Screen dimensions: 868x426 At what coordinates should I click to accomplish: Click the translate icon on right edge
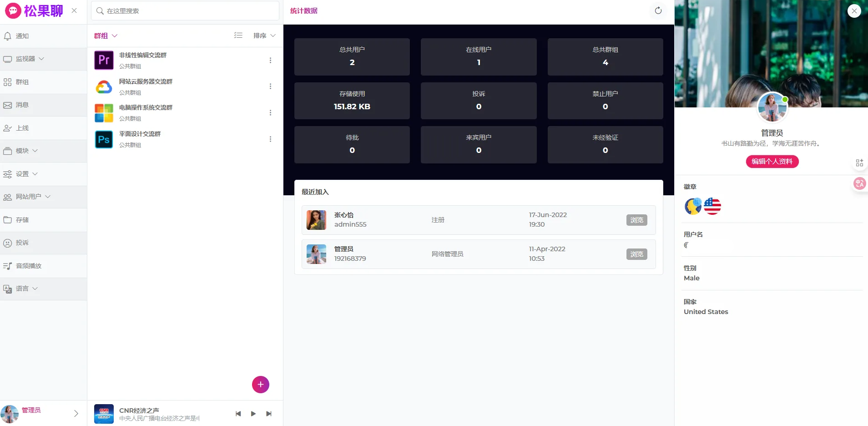click(859, 183)
